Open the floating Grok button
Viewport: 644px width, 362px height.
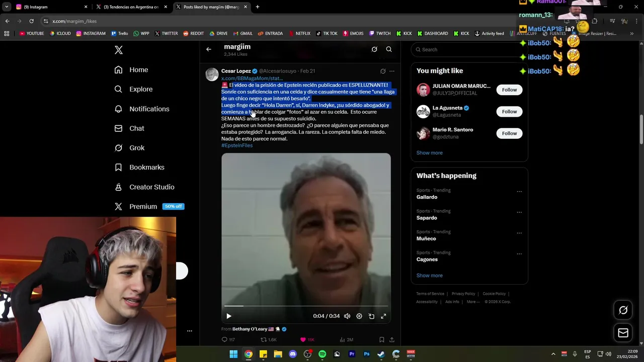click(623, 310)
